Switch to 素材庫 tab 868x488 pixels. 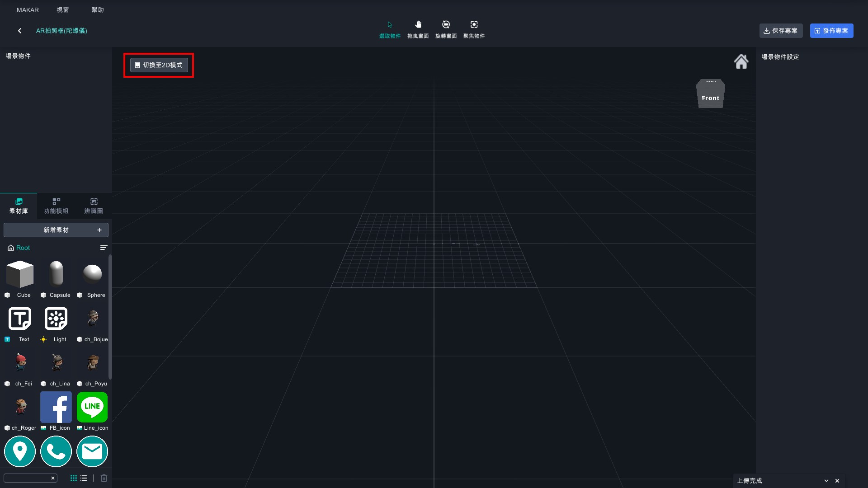(x=19, y=206)
